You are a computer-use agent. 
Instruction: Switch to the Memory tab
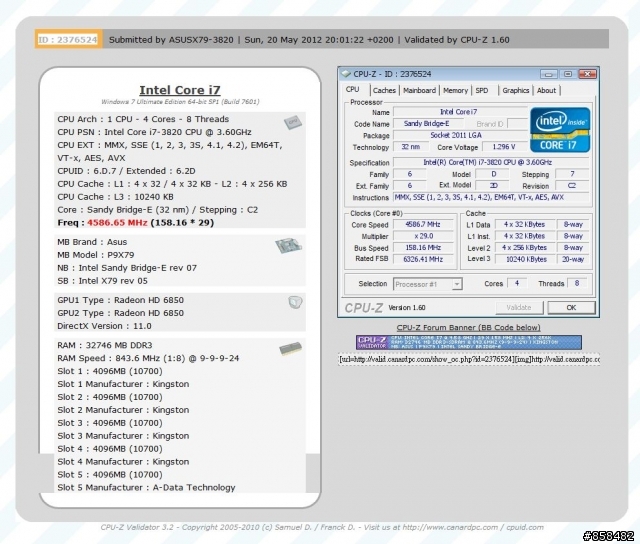(455, 90)
